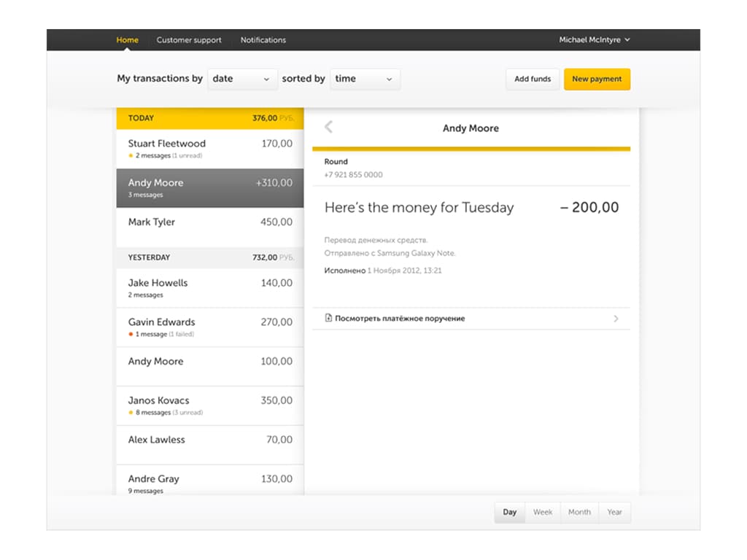Select the Janos Kovacs transaction
Viewport: 747px width, 560px height.
click(x=210, y=405)
